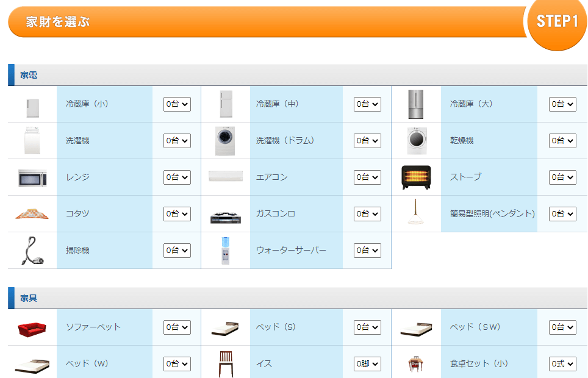Screen dimensions: 588x378
Task: Click the pendant light icon
Action: [x=415, y=213]
